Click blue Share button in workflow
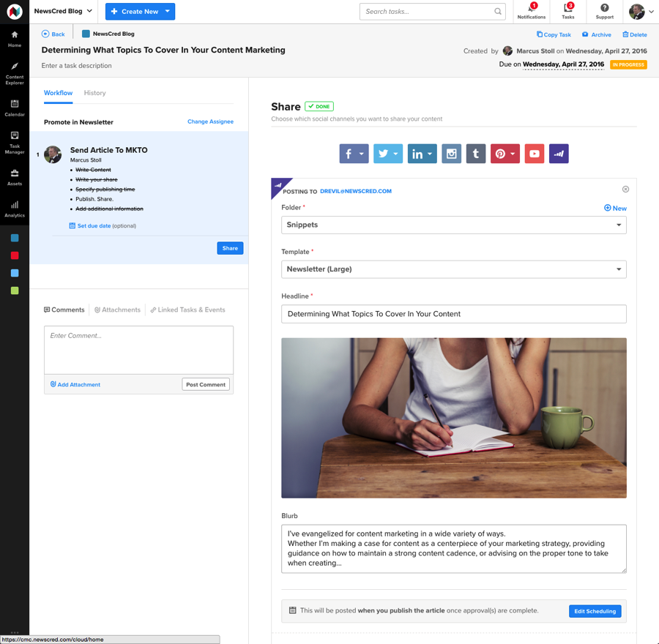This screenshot has height=644, width=659. (x=230, y=248)
